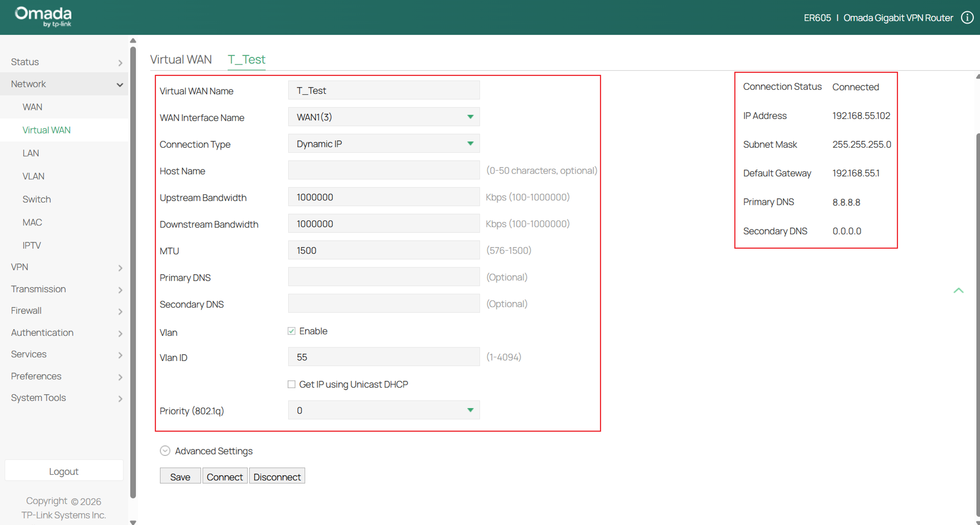Click the Host Name input field
The image size is (980, 525).
384,170
